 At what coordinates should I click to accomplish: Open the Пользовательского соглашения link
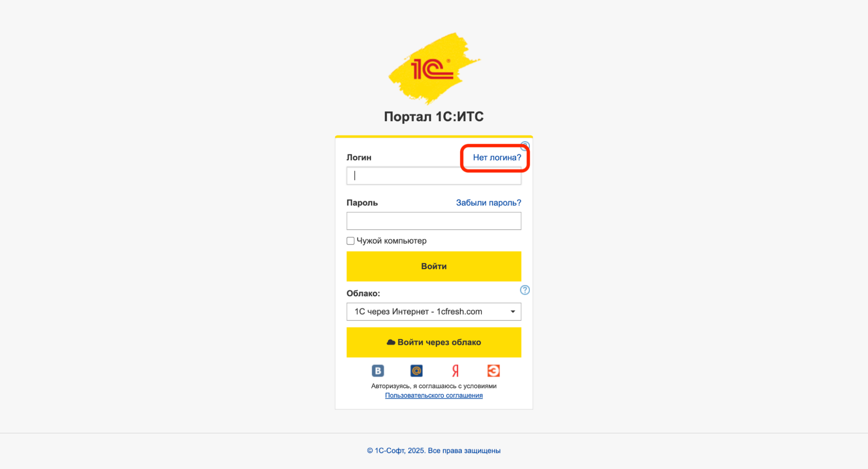[434, 396]
